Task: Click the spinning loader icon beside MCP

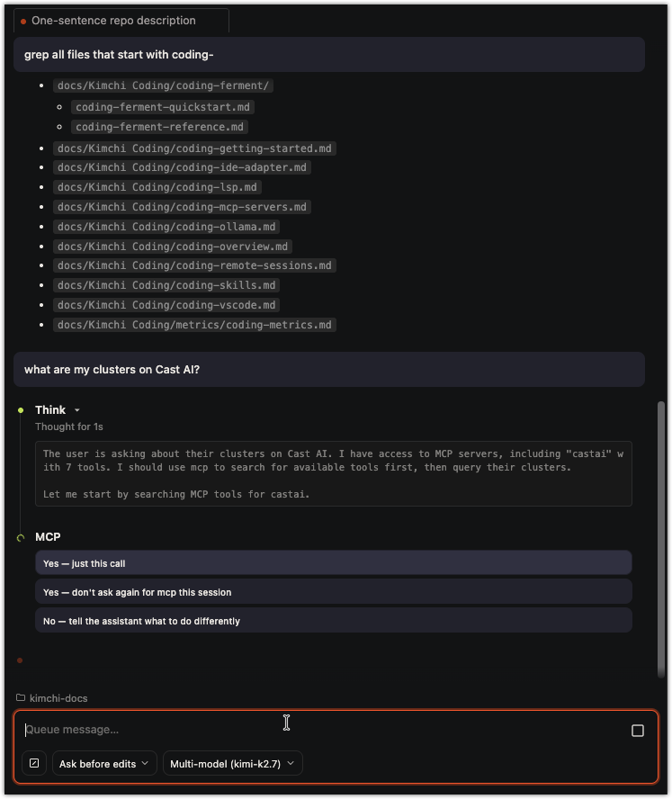Action: 21,537
